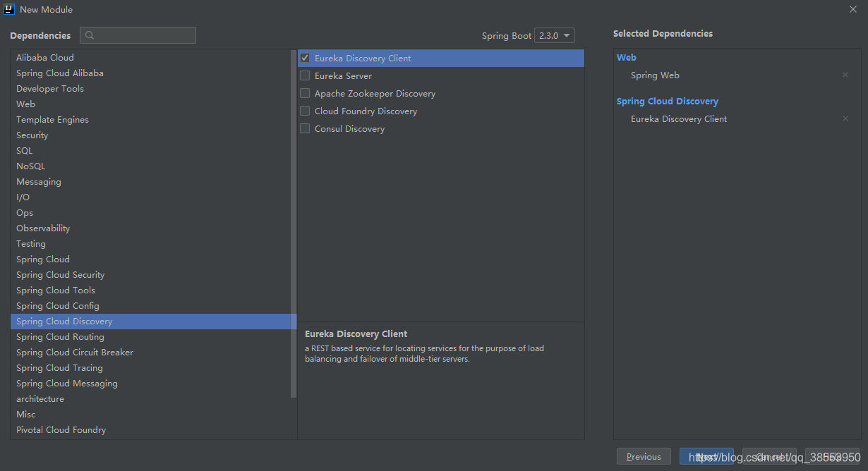Click the search magnifier icon in Dependencies field
This screenshot has width=868, height=471.
tap(90, 36)
